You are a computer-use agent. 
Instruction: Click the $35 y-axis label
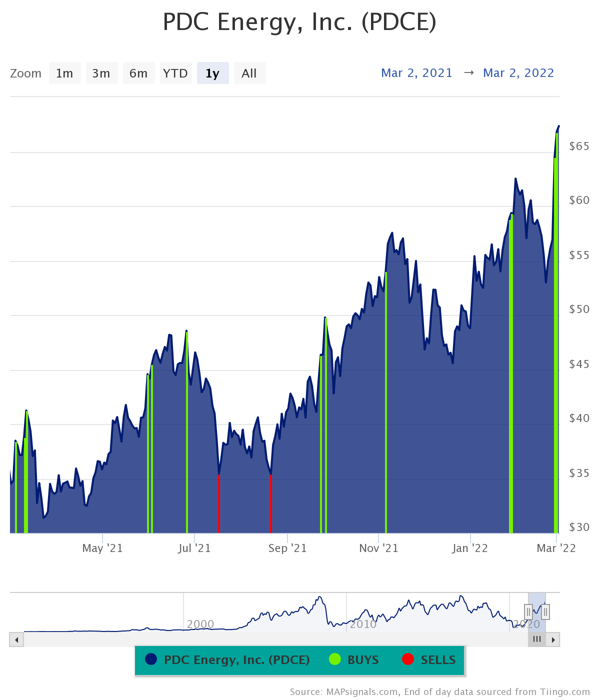(579, 472)
